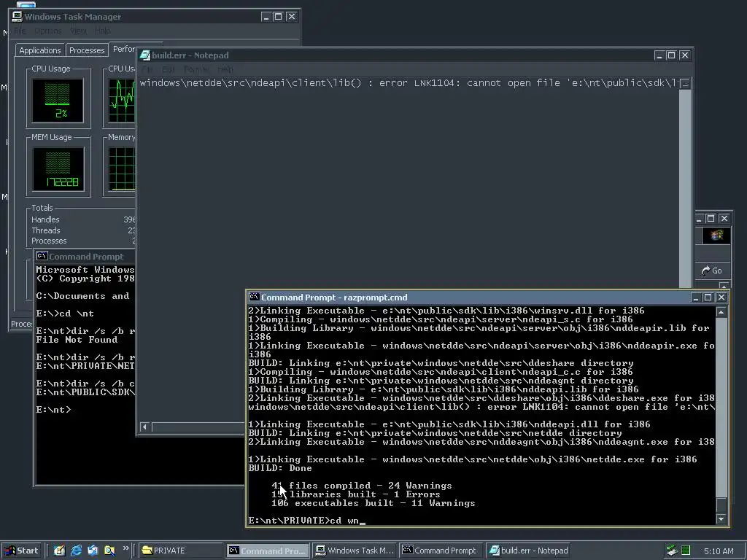Minimize the build.err Notepad window
The width and height of the screenshot is (747, 560).
point(659,55)
